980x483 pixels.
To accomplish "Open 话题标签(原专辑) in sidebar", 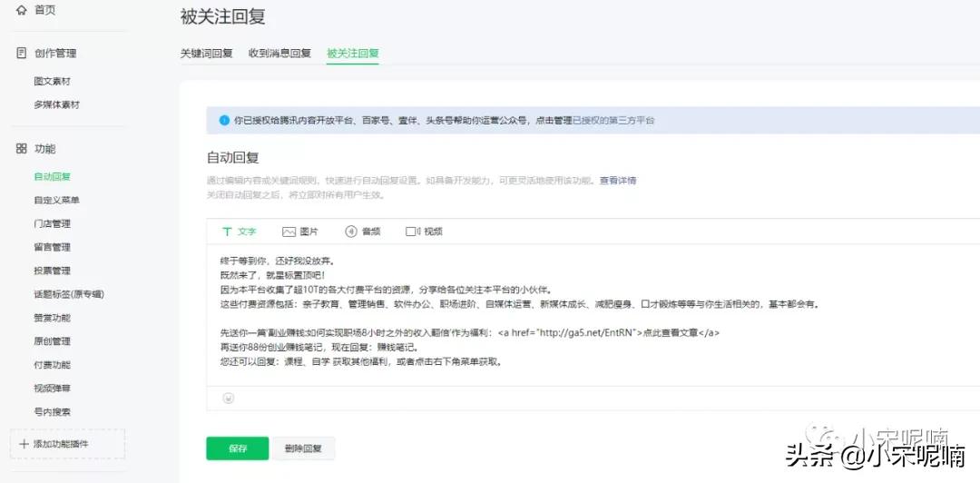I will tap(69, 294).
